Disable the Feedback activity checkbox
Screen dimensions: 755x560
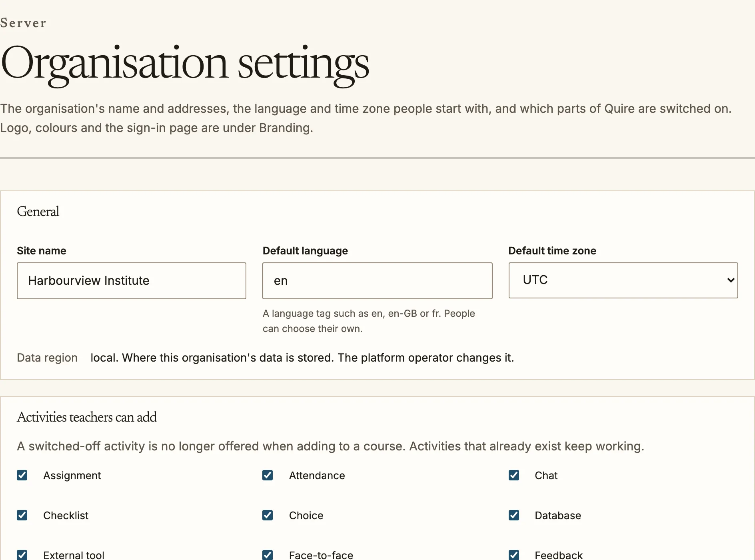pyautogui.click(x=514, y=555)
